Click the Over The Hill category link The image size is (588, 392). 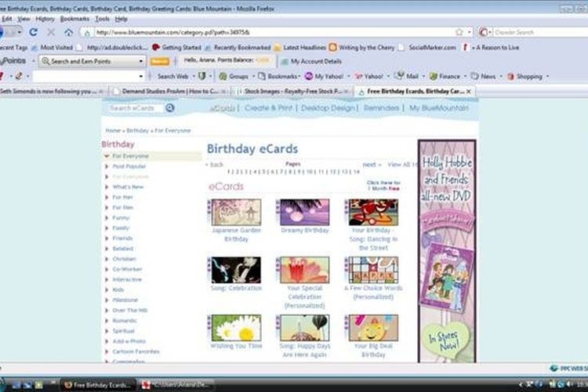[129, 310]
